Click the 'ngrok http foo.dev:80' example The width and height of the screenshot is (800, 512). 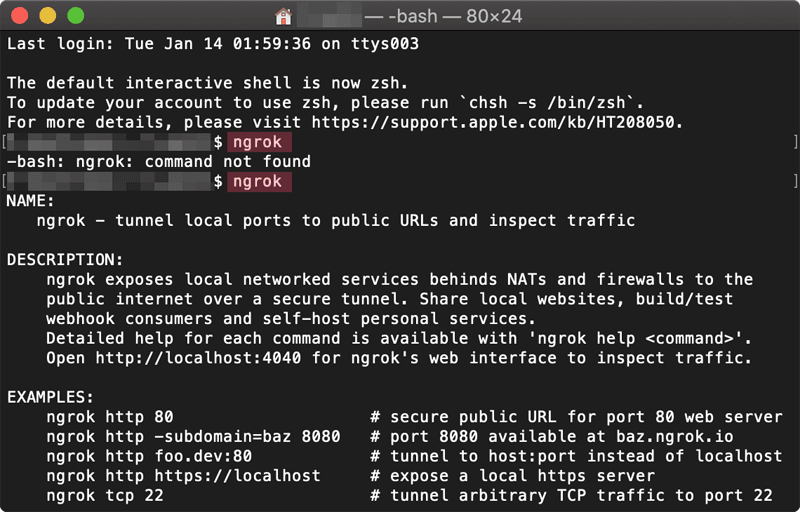click(149, 456)
